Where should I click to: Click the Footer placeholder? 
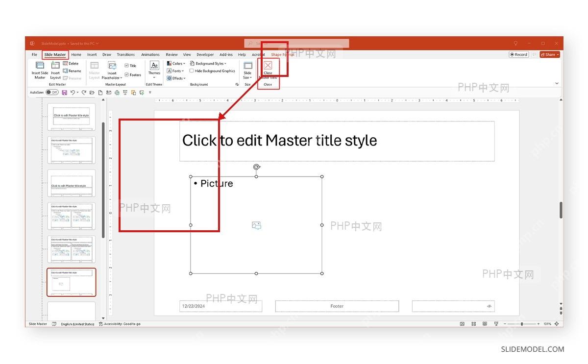337,306
